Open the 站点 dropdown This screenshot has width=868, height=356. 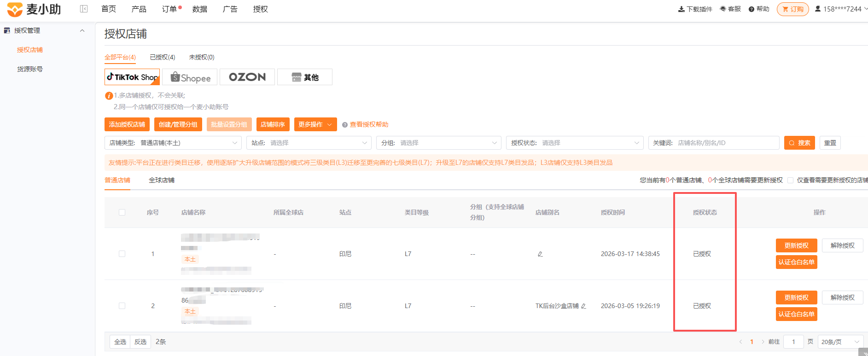[x=309, y=143]
